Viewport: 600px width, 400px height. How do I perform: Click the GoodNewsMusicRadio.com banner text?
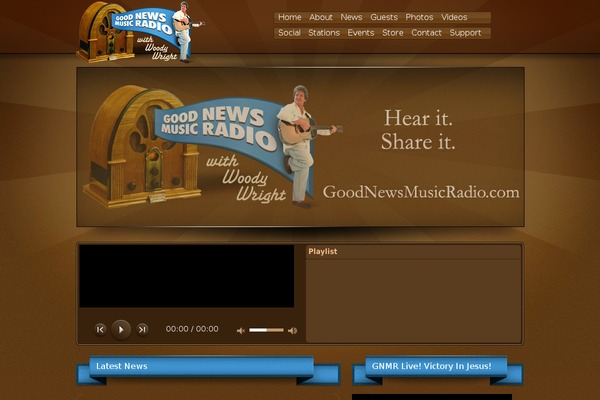421,192
